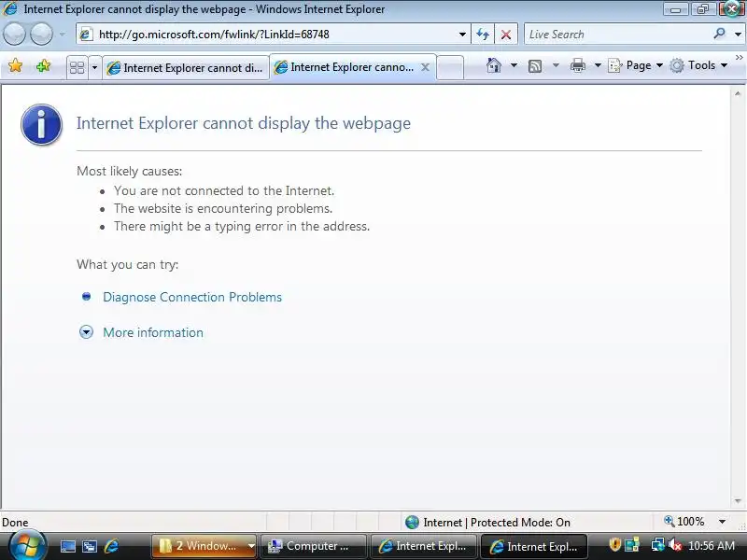Viewport: 747px width, 560px height.
Task: Open the tab list dropdown arrow
Action: [94, 67]
